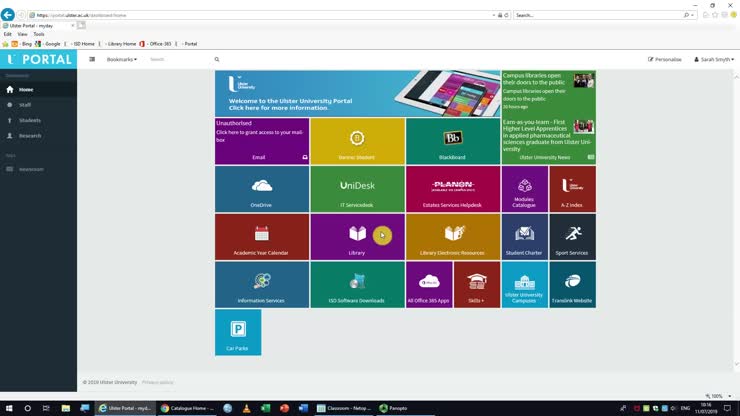This screenshot has width=740, height=416.
Task: Open Campus libraries open doors news item
Action: 548,92
